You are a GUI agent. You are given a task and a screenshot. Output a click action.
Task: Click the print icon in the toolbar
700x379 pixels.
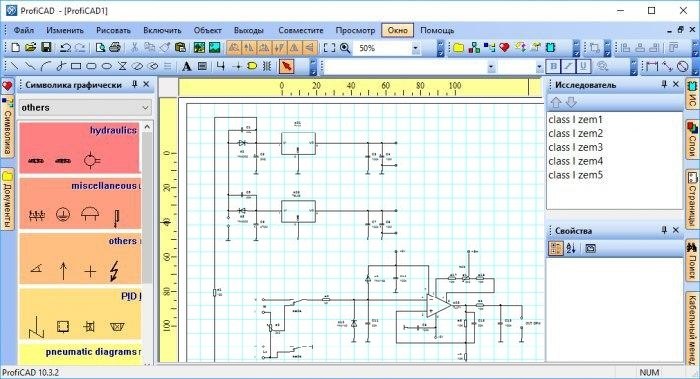(115, 47)
